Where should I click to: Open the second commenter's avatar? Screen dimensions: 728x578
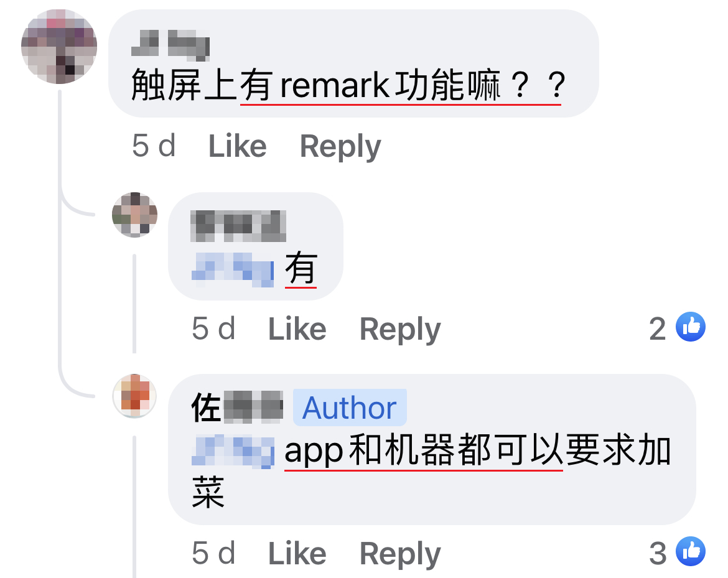134,215
